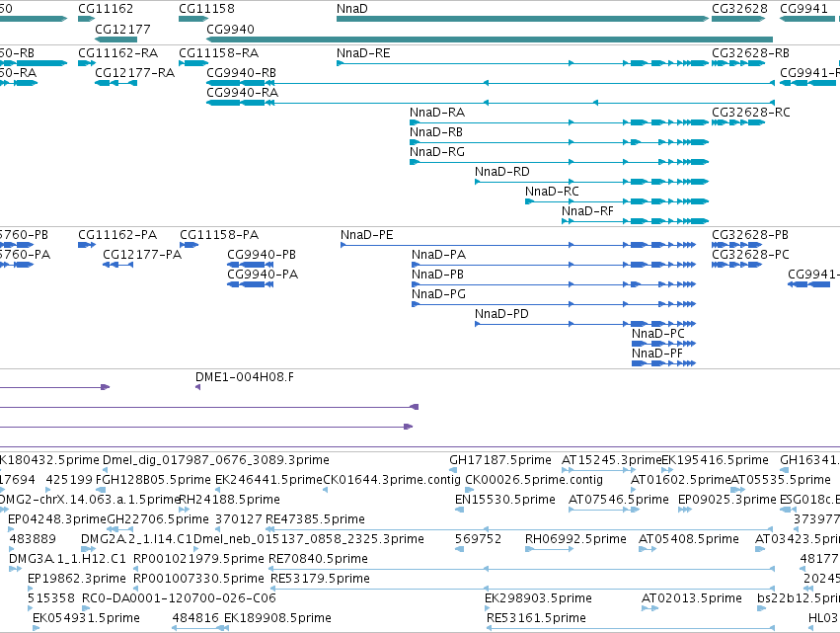Select the NnaD-PB protein label
The height and width of the screenshot is (633, 840).
pos(437,275)
